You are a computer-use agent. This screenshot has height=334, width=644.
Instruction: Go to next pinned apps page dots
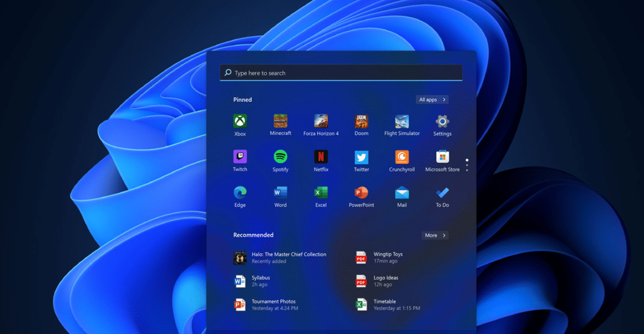coord(467,165)
